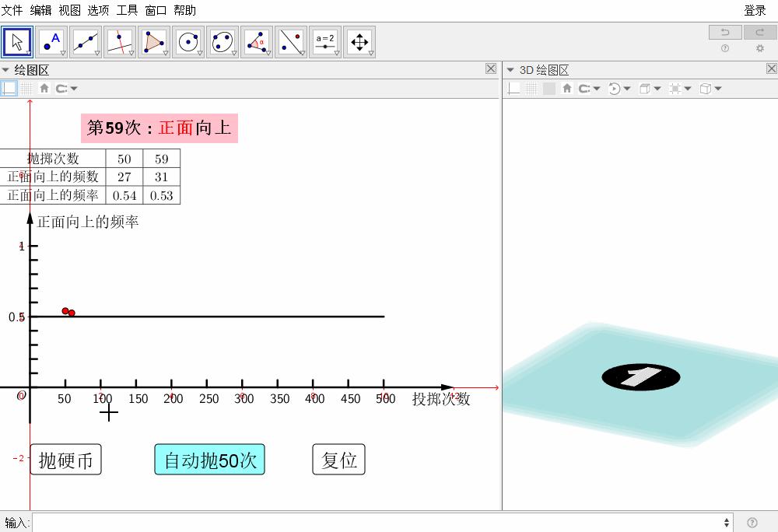Click home icon in 绘图区 style bar
The width and height of the screenshot is (778, 532).
click(x=44, y=88)
